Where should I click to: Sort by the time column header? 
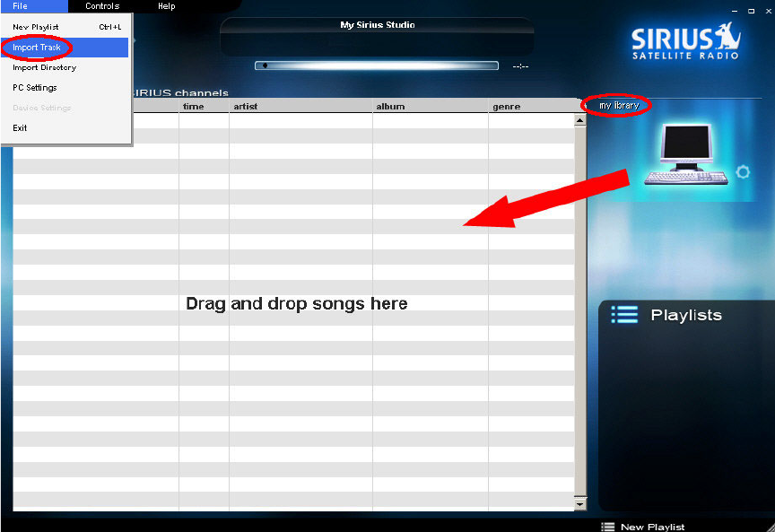204,106
